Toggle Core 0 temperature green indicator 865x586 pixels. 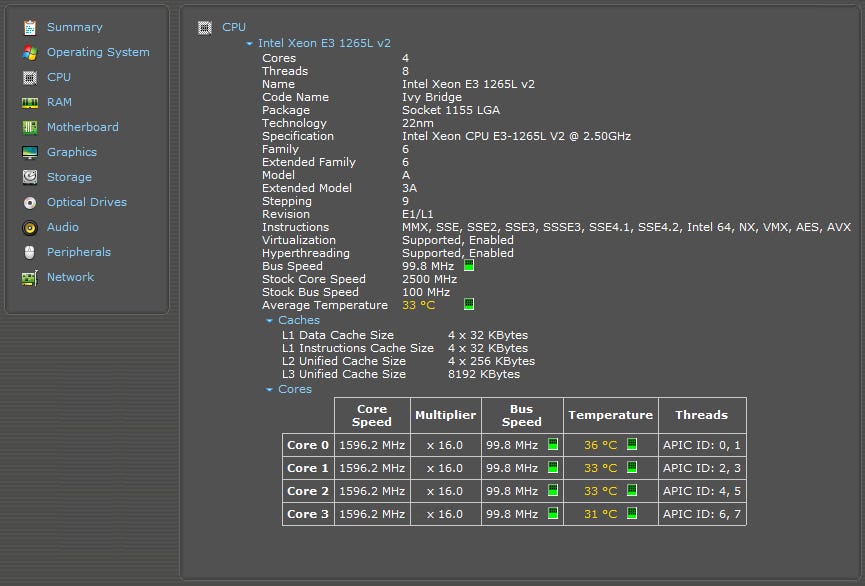click(632, 445)
